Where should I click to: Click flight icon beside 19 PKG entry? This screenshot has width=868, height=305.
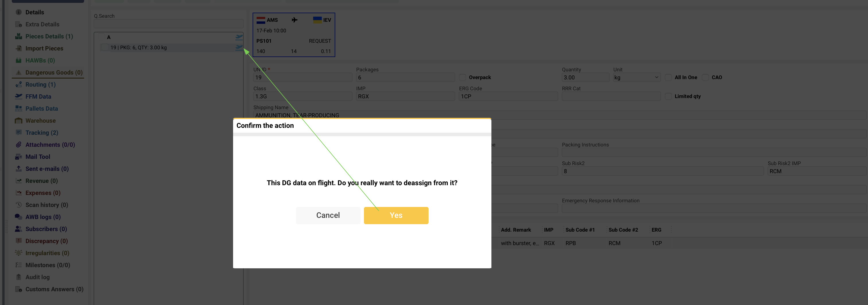pos(239,48)
